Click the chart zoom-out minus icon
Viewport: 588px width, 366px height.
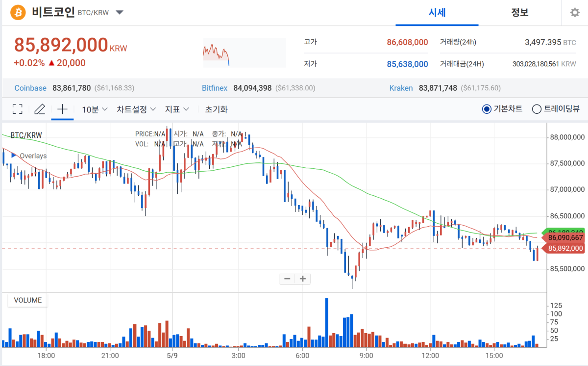(x=287, y=279)
